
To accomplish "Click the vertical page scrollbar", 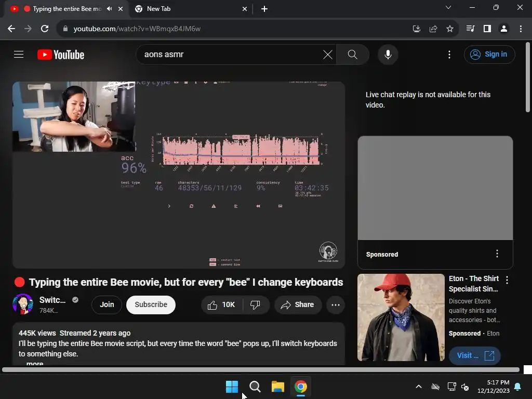I will click(x=528, y=77).
